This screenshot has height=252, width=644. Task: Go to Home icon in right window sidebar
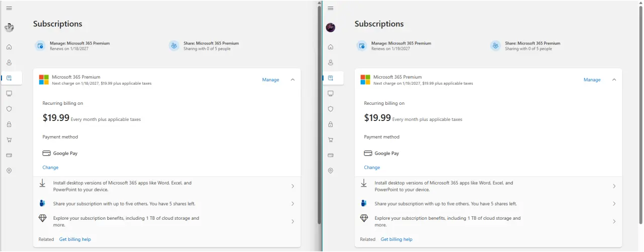coord(331,47)
